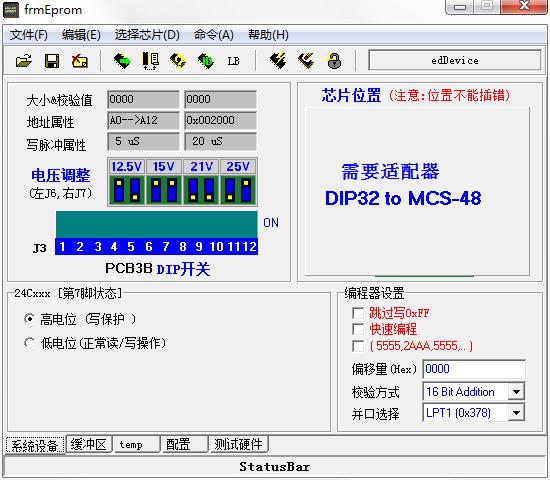Click the erase chip icon beside padlock
Screen dimensions: 550x480
[306, 61]
